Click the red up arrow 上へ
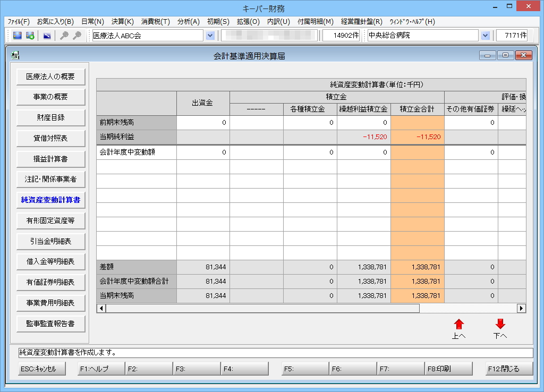Viewport: 544px width, 392px height. pos(458,325)
